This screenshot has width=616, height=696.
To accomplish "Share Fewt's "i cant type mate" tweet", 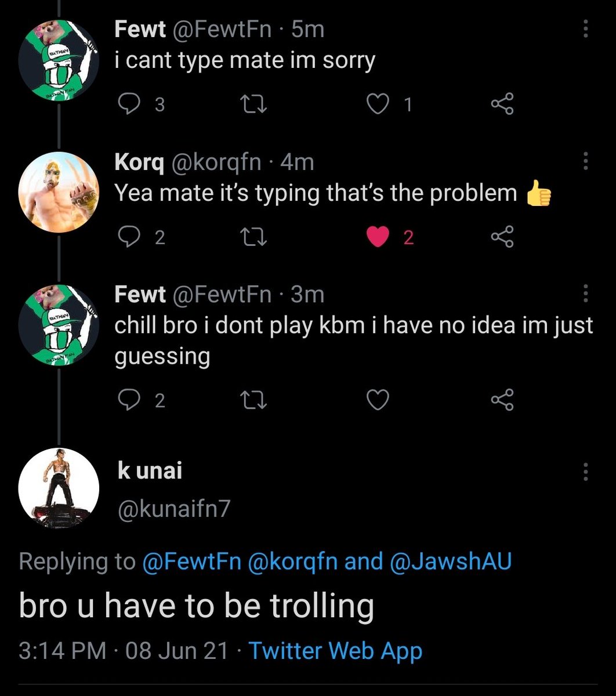I will click(x=502, y=104).
